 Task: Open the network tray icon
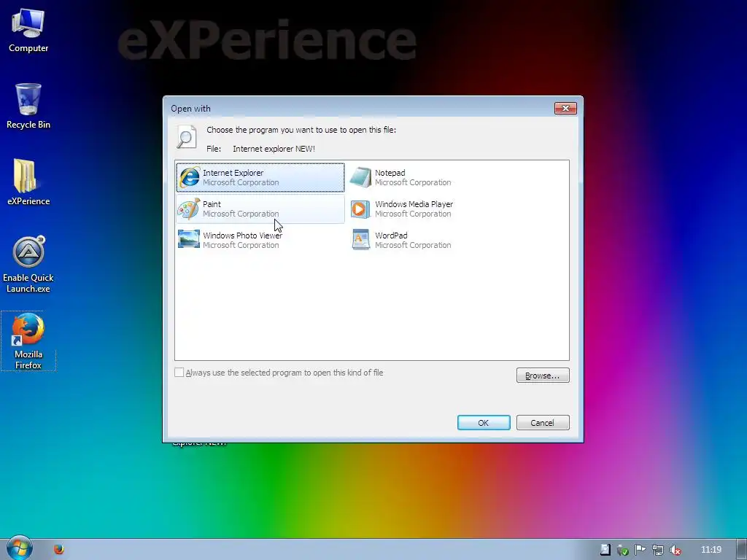point(657,550)
